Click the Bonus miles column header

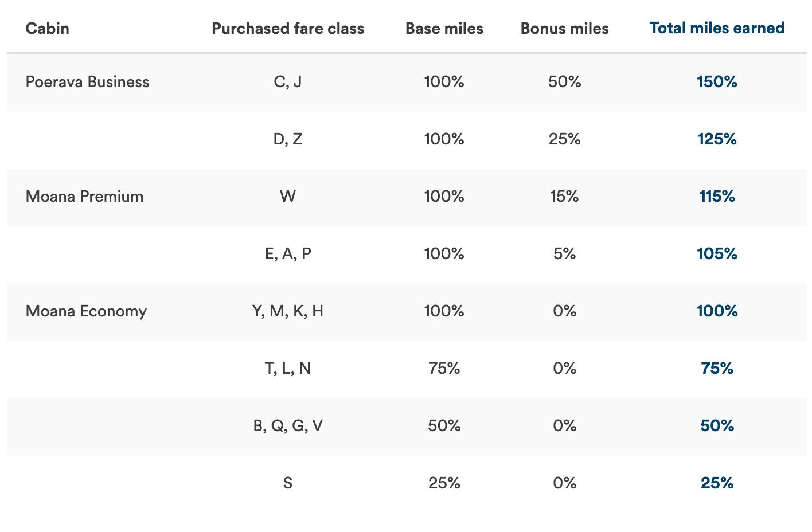pos(564,29)
